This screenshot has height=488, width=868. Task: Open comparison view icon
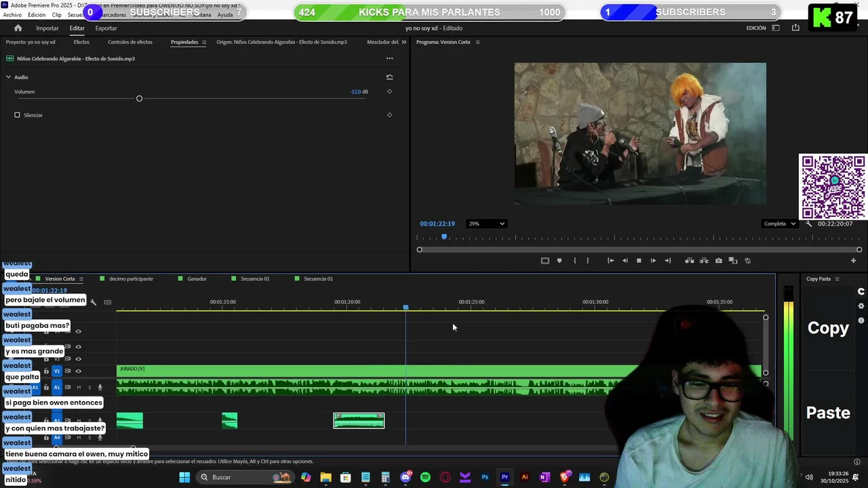pos(733,260)
